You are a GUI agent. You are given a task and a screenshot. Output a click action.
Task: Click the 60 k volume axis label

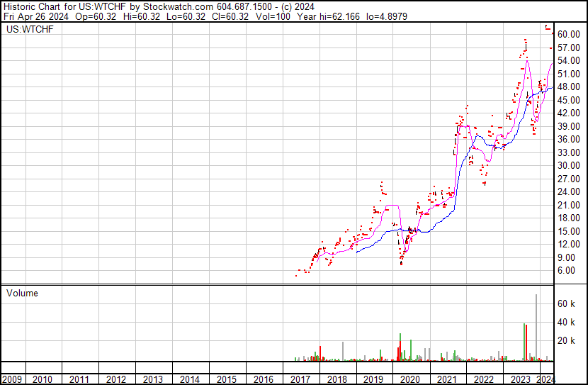point(566,304)
